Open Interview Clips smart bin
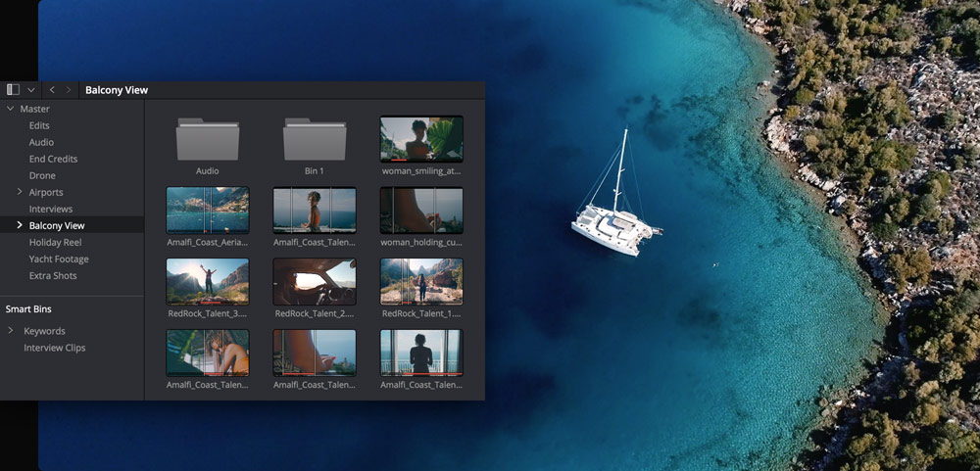 [x=55, y=348]
